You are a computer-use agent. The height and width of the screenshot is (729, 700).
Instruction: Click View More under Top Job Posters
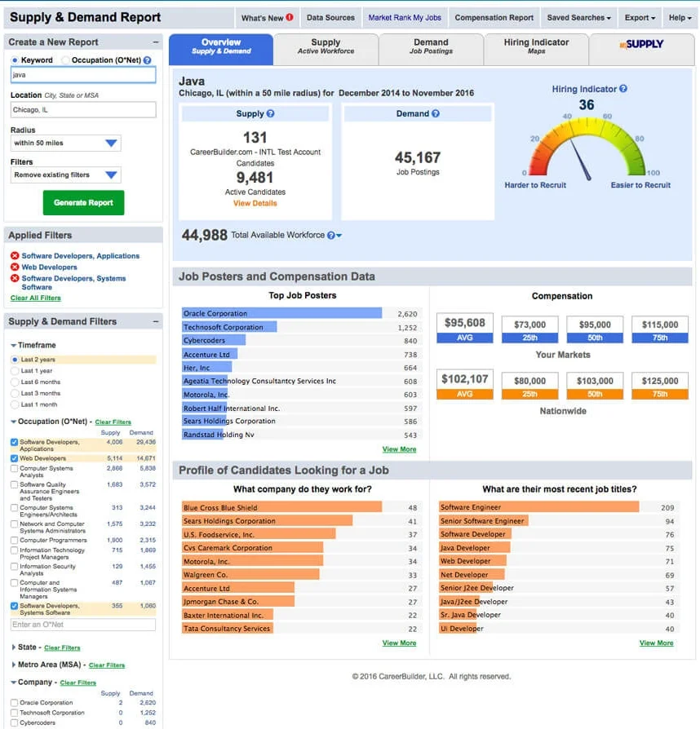click(399, 449)
